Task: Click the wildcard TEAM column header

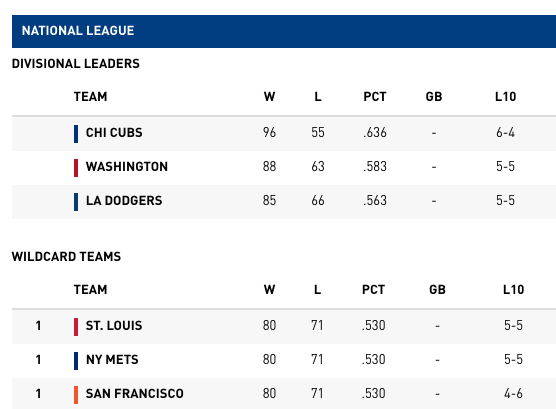Action: [90, 289]
